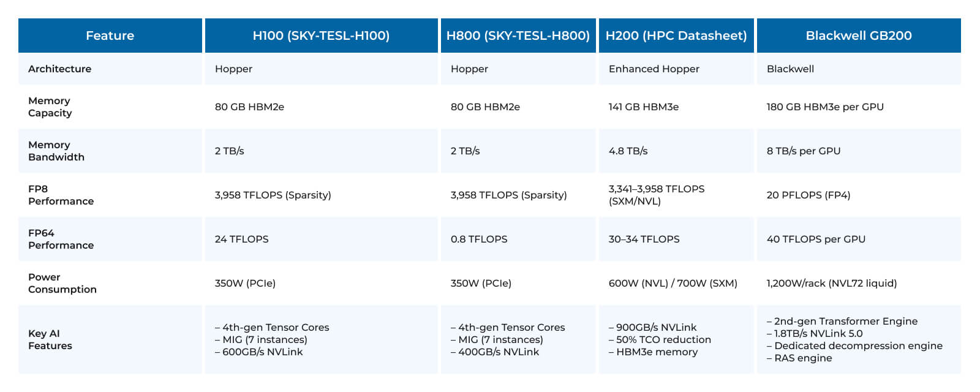This screenshot has height=392, width=980.
Task: Select "Blackwell" in the Architecture row
Action: (790, 69)
